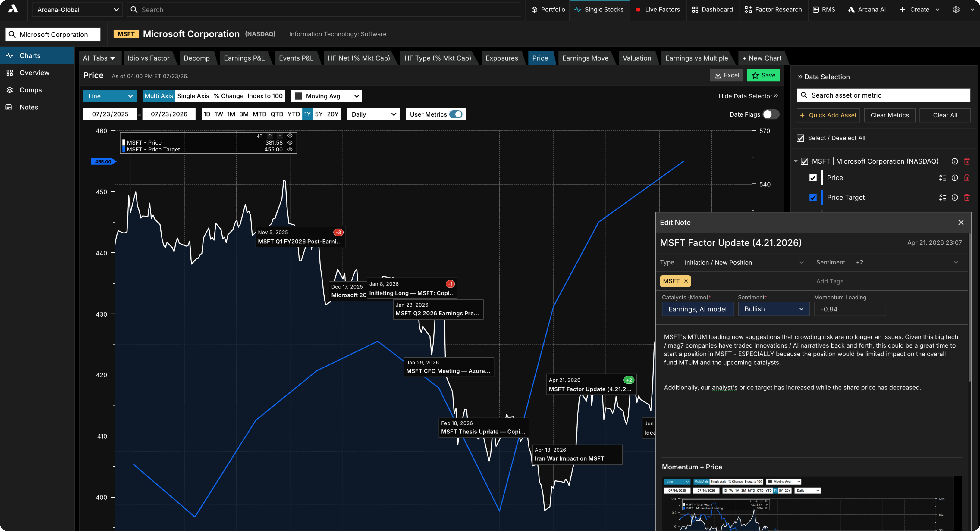Click the Price Target blue color swatch
The image size is (980, 531).
click(822, 197)
